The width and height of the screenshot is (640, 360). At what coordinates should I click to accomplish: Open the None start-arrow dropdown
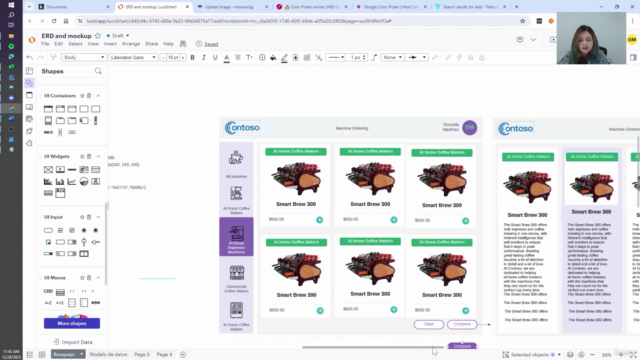(392, 58)
